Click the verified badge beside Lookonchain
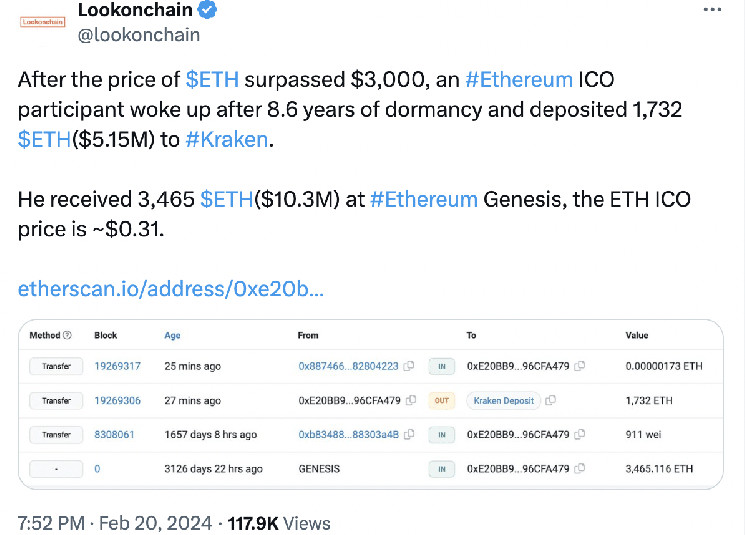Viewport: 745px width, 535px height. click(210, 10)
